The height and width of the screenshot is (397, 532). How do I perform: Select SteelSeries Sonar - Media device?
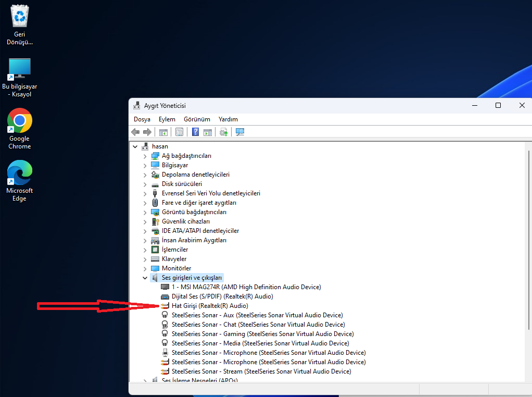tap(260, 343)
